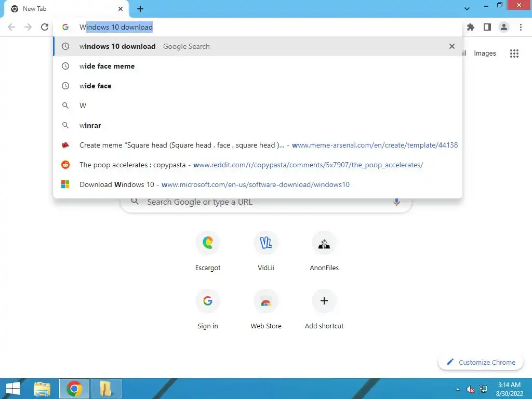Click the folder icon on the taskbar
532x399 pixels.
106,389
